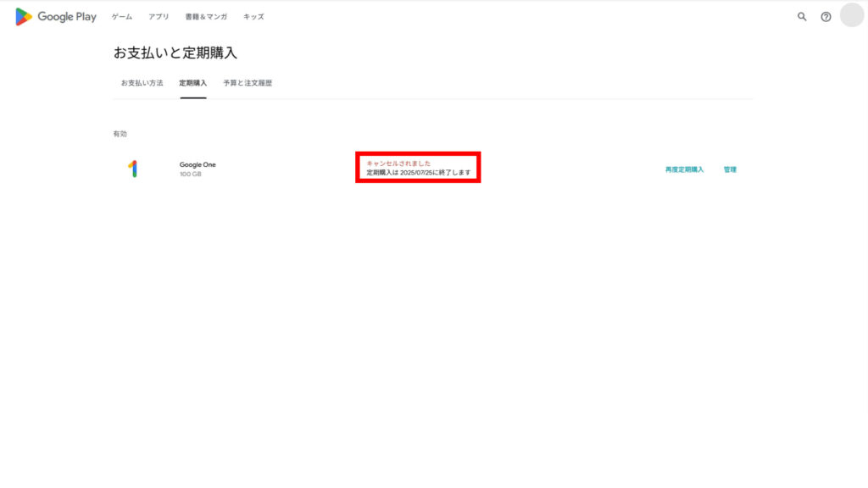Click the 再度定期購入 link
The image size is (868, 488).
click(x=684, y=169)
